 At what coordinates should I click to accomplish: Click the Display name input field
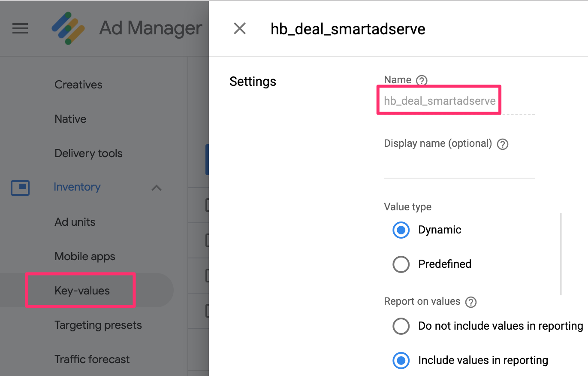click(x=459, y=168)
